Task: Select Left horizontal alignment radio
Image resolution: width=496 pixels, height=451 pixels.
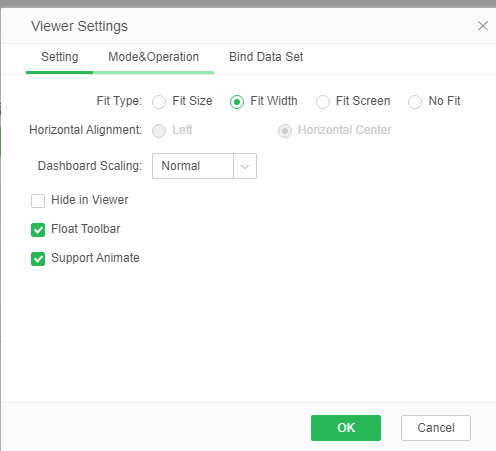Action: pyautogui.click(x=159, y=131)
